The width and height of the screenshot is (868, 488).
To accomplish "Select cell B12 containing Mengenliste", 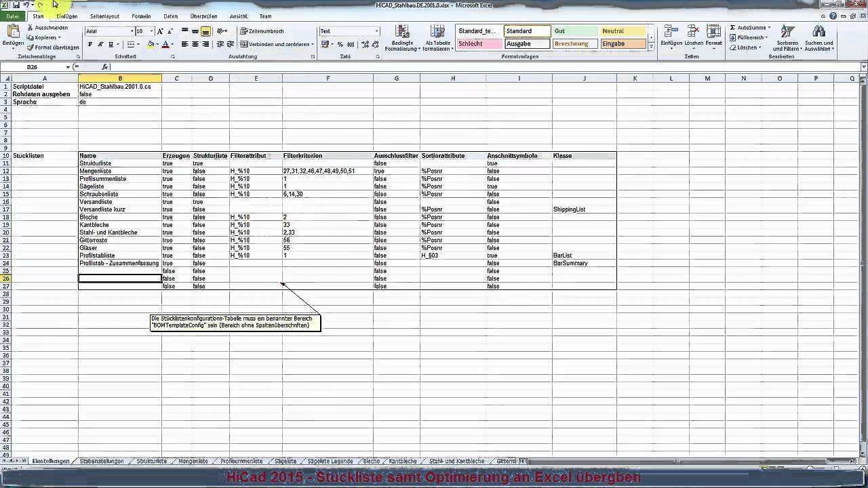I will click(x=119, y=171).
